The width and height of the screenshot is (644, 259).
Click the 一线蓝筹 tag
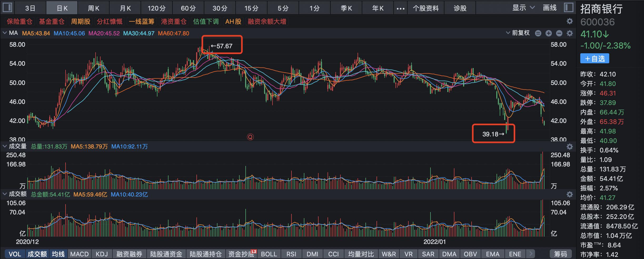142,21
